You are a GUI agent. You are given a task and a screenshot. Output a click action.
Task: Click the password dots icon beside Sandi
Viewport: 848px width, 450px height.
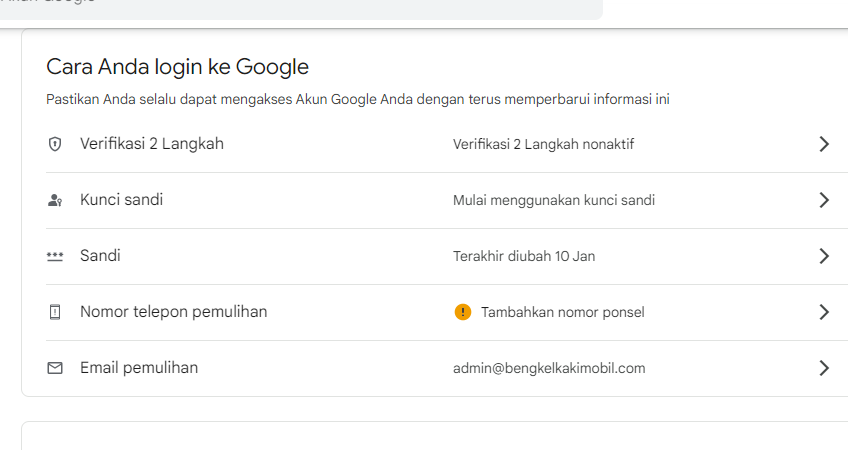click(x=55, y=256)
